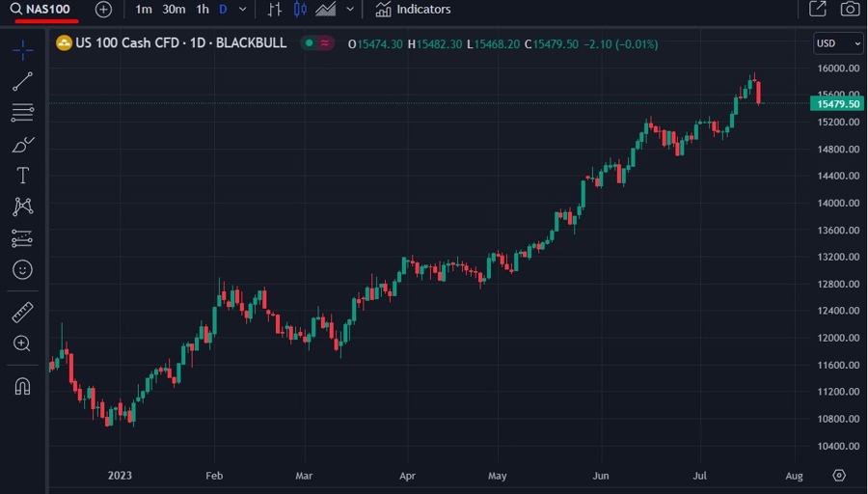
Task: Click the zoom in tool
Action: click(21, 343)
